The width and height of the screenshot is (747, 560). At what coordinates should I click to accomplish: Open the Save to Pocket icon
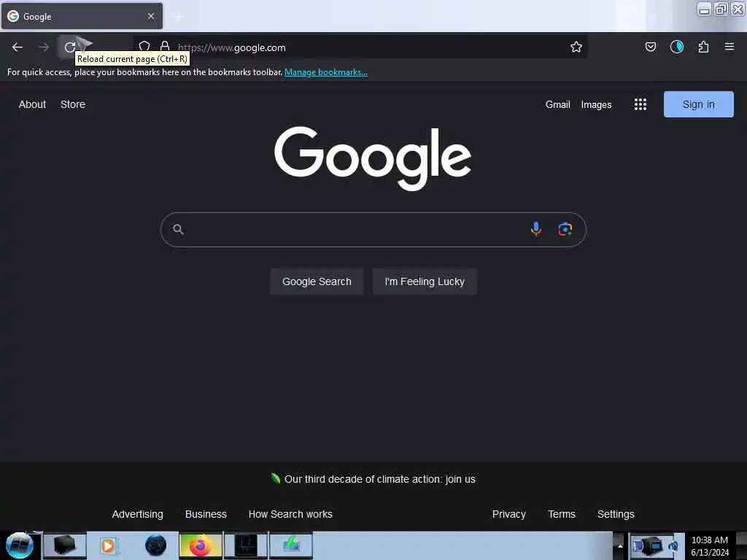pyautogui.click(x=650, y=47)
